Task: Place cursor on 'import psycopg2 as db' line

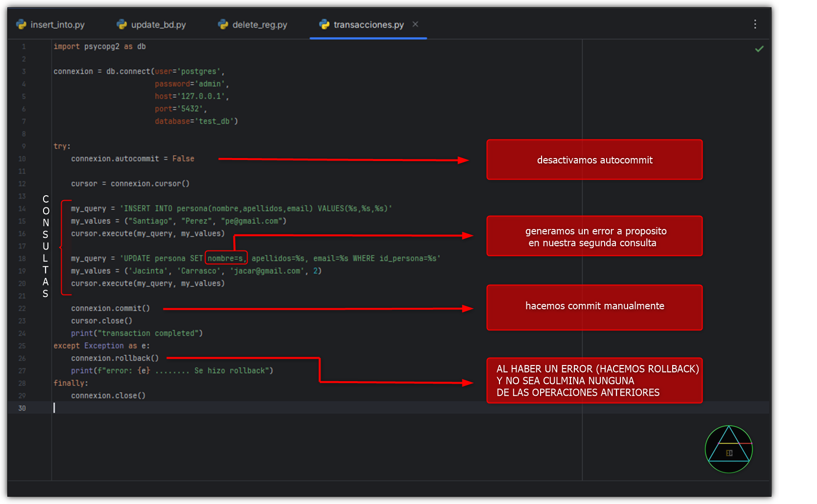Action: (x=100, y=46)
